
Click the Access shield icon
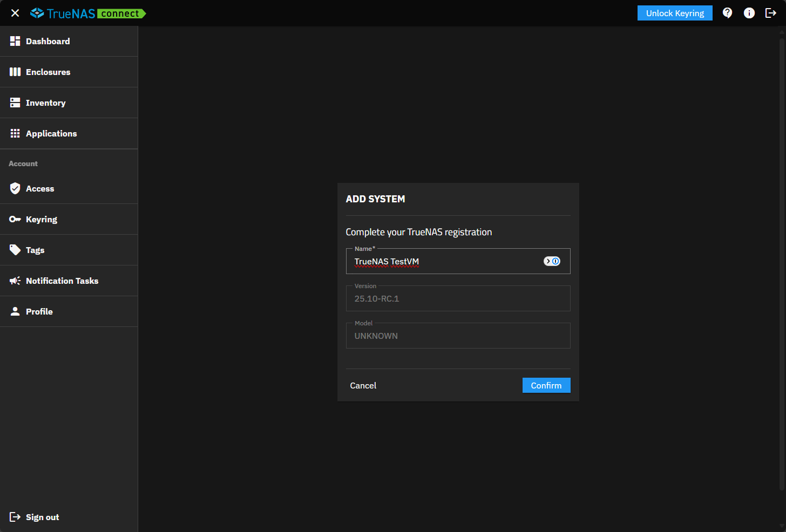pos(15,188)
